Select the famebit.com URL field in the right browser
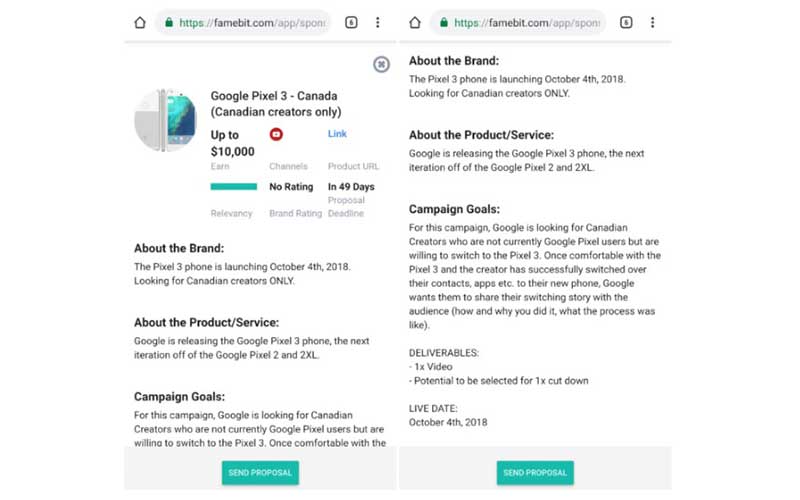This screenshot has height=500, width=800. (x=528, y=23)
